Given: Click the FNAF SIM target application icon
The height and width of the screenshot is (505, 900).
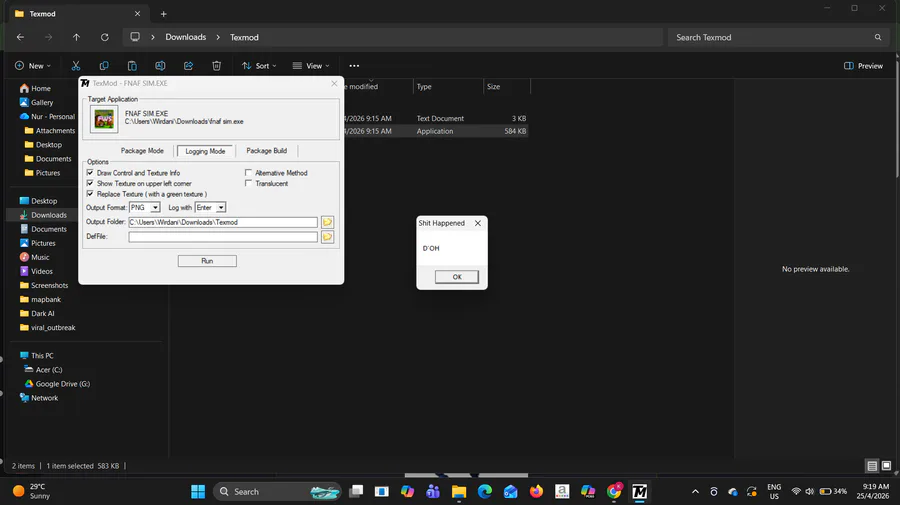Looking at the screenshot, I should point(104,119).
